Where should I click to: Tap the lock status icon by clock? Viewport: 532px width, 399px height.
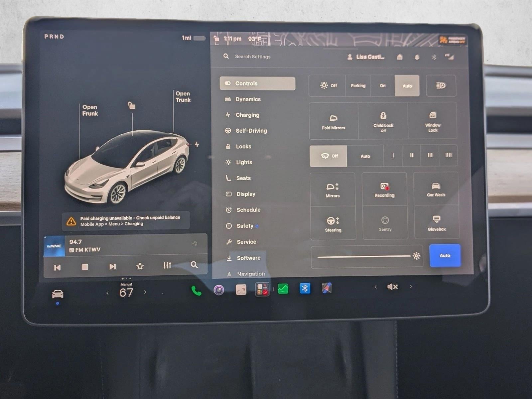[x=216, y=39]
